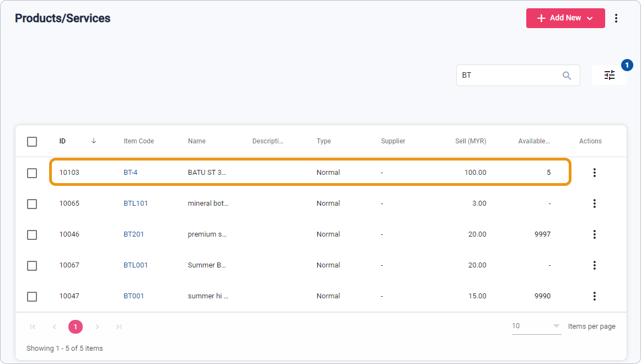Viewport: 641px width, 364px height.
Task: Open item code link BT201
Action: point(133,234)
